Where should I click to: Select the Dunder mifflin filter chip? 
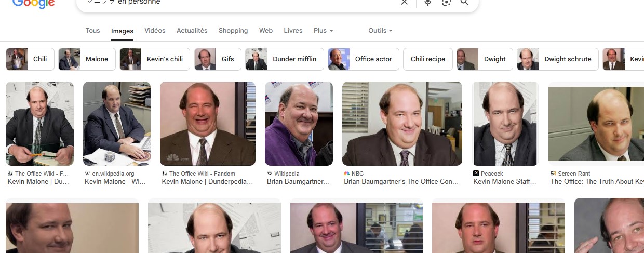(x=285, y=59)
